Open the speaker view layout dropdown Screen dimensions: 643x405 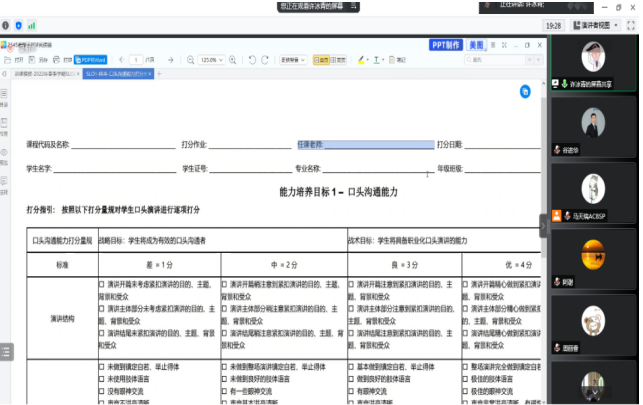point(595,25)
